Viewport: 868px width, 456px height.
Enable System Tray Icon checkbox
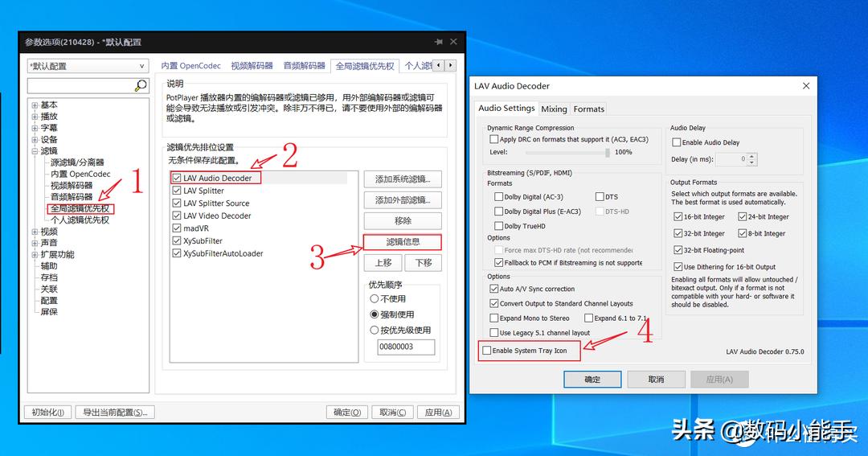pos(486,351)
